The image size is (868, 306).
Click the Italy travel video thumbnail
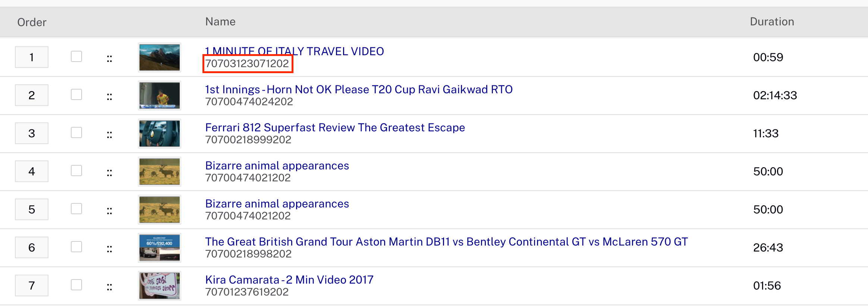click(x=160, y=57)
